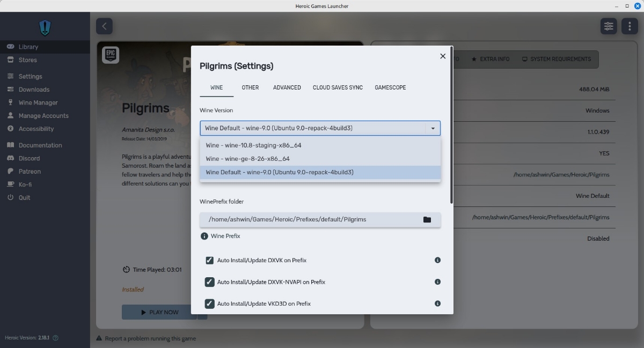Click the Pilgrims game title
The image size is (644, 348).
click(145, 108)
